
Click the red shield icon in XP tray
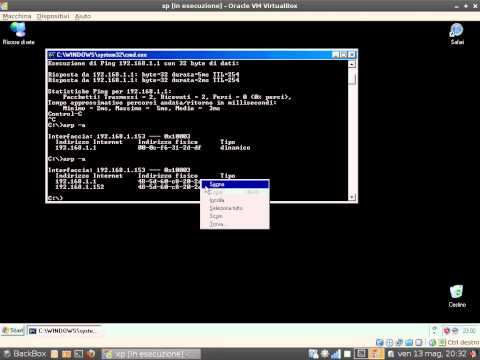coord(447,331)
